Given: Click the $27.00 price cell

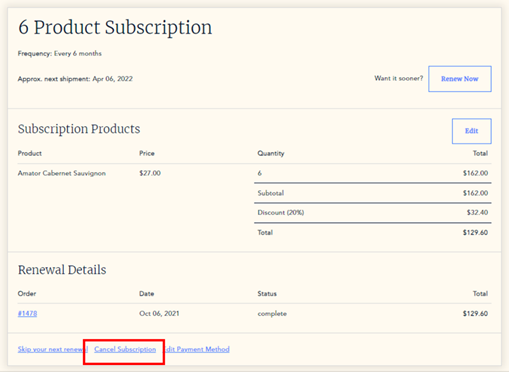Looking at the screenshot, I should point(150,173).
